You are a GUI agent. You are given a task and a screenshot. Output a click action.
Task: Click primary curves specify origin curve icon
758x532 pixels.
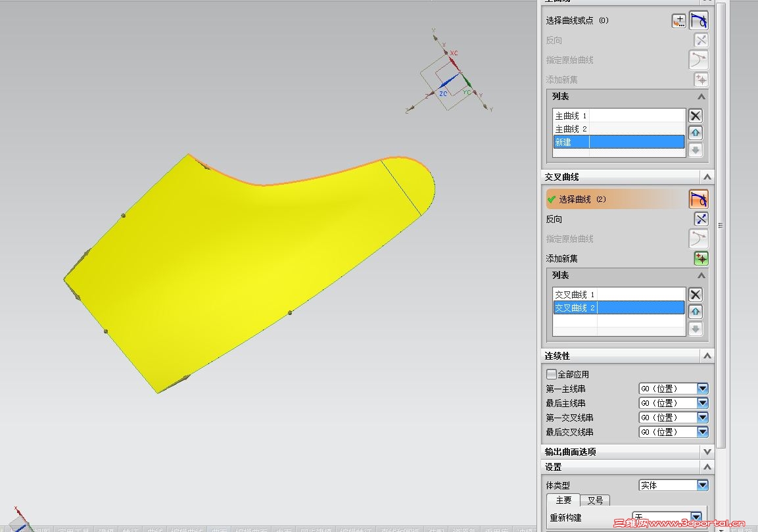pos(699,60)
